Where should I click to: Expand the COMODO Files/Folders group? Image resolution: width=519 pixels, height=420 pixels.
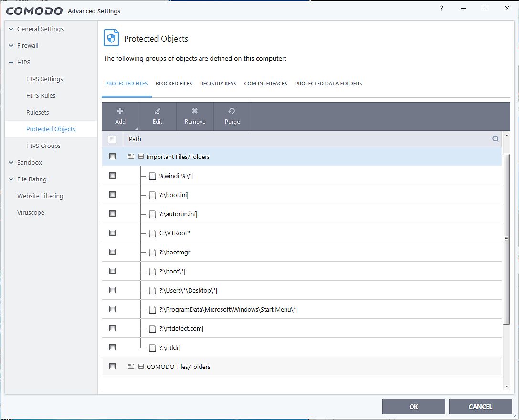(141, 367)
